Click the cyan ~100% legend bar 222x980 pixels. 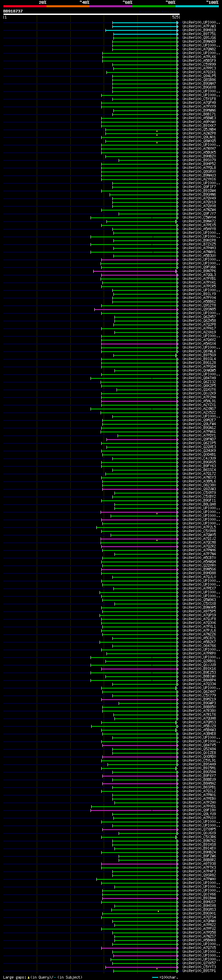(197, 6)
